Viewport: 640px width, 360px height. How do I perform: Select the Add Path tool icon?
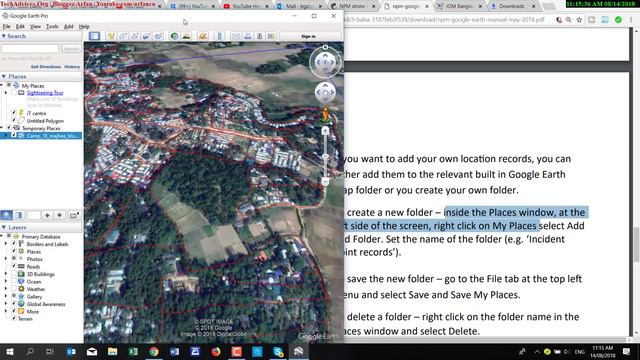pyautogui.click(x=134, y=36)
